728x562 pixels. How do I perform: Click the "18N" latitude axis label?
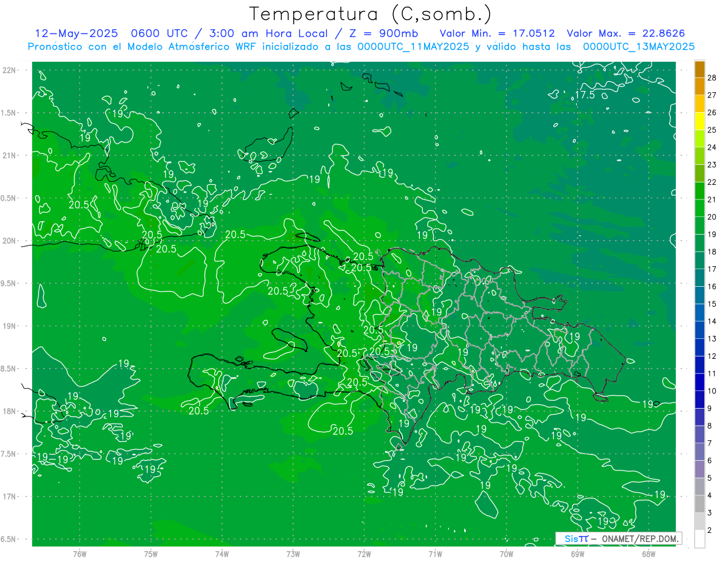coord(8,411)
